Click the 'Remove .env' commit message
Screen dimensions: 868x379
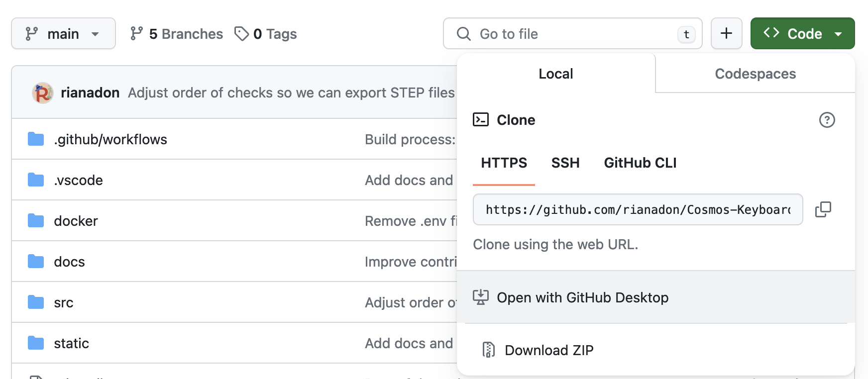pyautogui.click(x=411, y=221)
